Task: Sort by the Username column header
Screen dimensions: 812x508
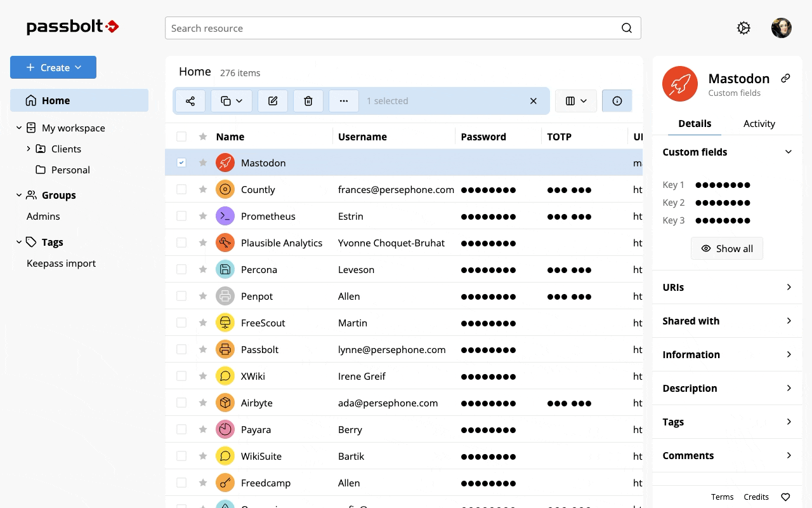Action: point(362,137)
